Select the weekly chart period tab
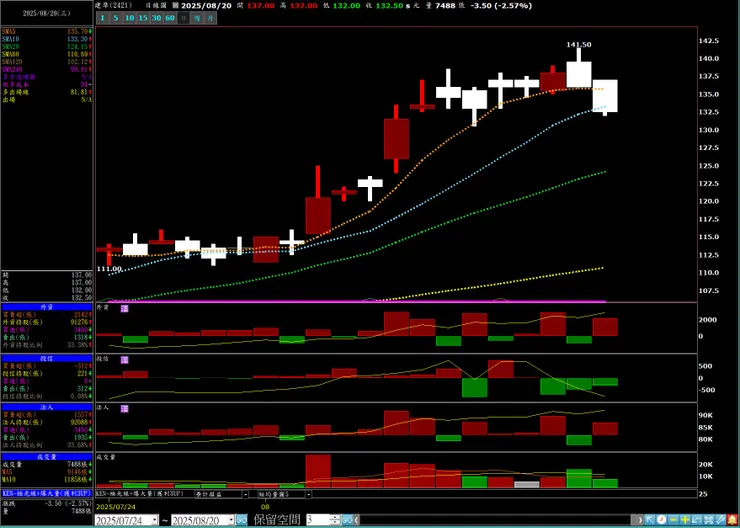Image resolution: width=740 pixels, height=528 pixels. pyautogui.click(x=197, y=18)
